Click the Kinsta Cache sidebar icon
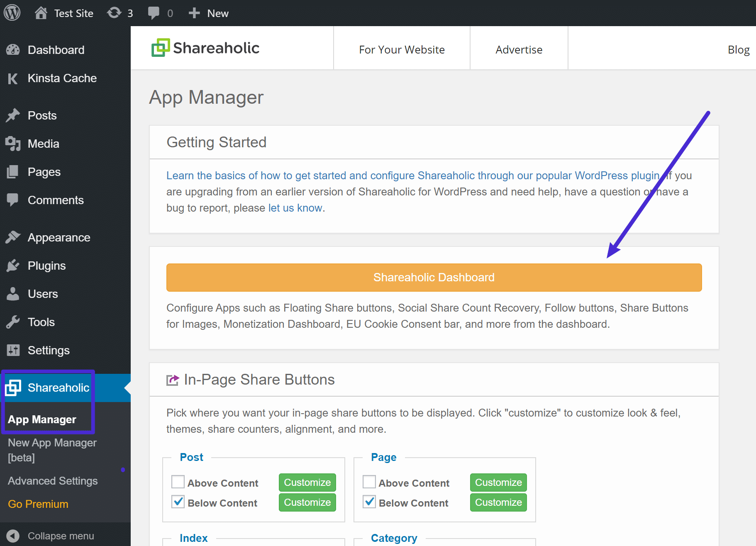The height and width of the screenshot is (546, 756). [x=13, y=78]
